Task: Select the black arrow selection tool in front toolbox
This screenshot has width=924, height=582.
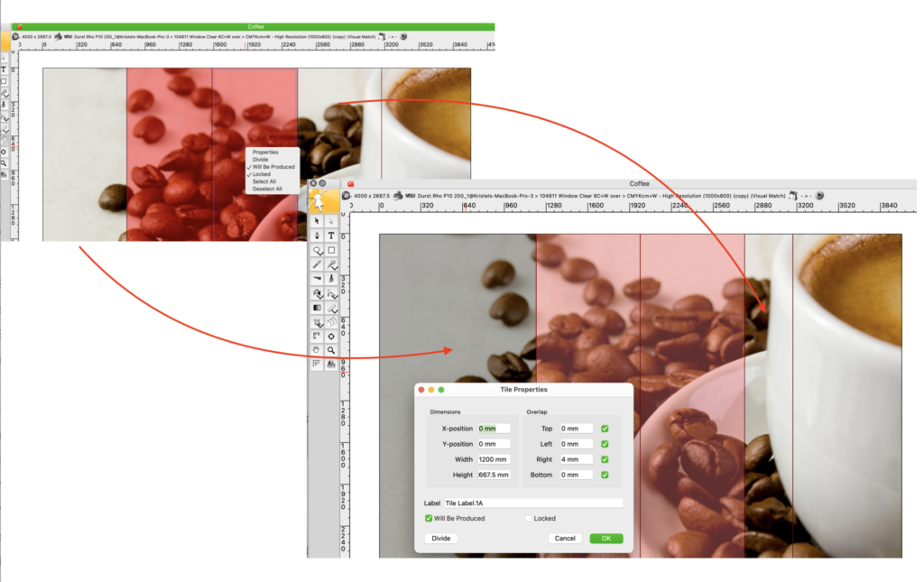Action: pyautogui.click(x=317, y=221)
